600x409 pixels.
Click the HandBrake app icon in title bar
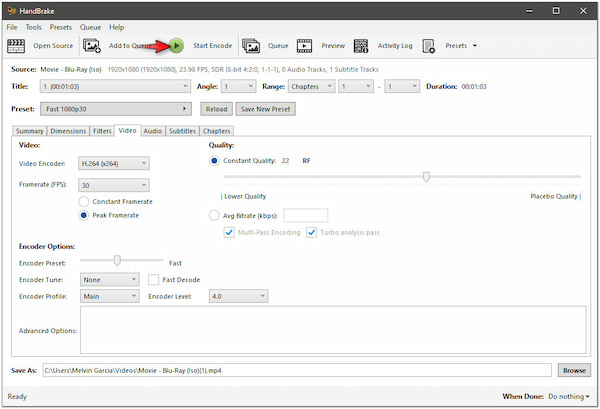[x=11, y=9]
